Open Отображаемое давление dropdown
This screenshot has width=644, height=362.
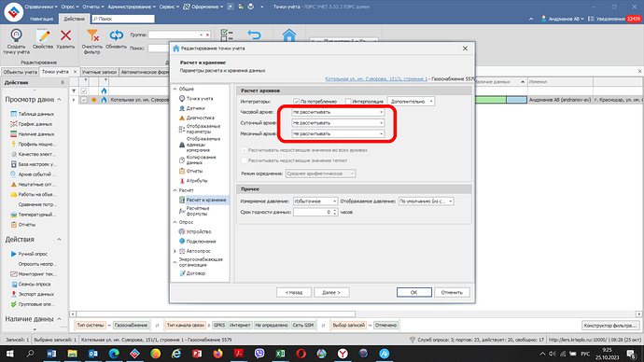(x=426, y=202)
